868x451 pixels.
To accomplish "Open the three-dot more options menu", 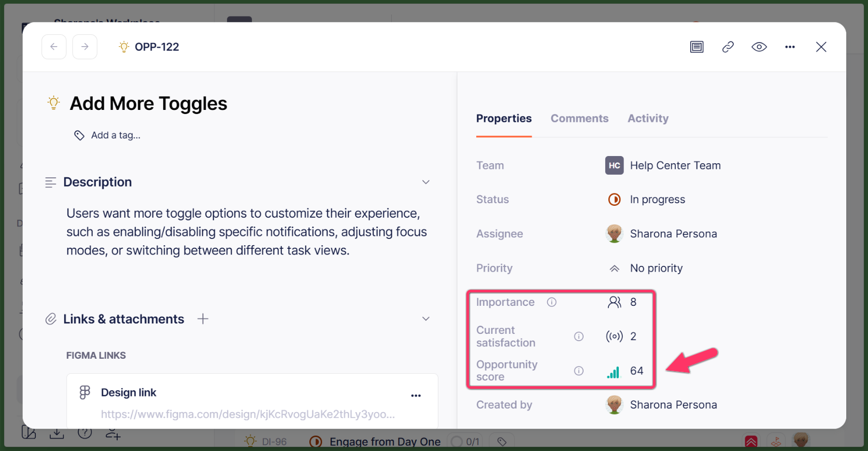I will 790,47.
